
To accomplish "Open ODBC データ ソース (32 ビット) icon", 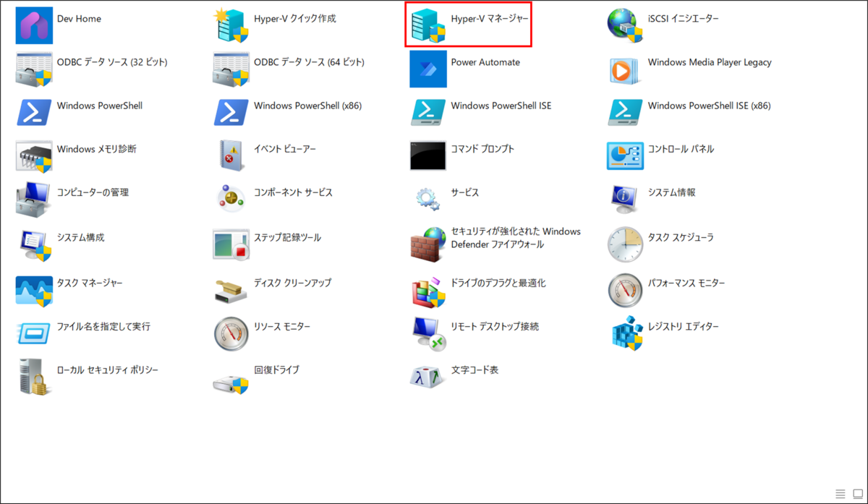I will click(x=34, y=69).
